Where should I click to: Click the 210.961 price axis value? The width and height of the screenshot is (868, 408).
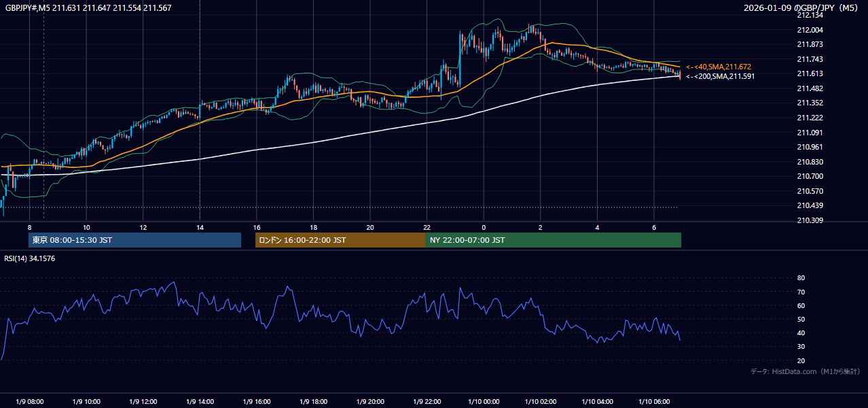[x=810, y=147]
